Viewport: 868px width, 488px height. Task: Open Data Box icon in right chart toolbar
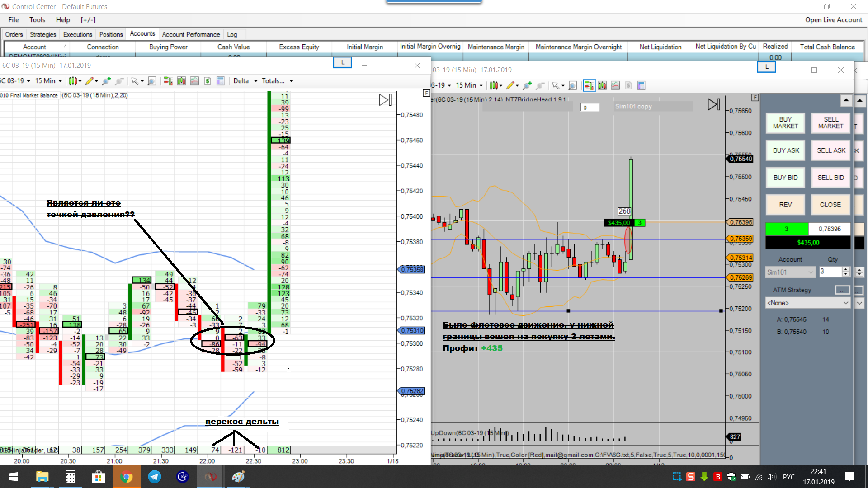tap(641, 85)
